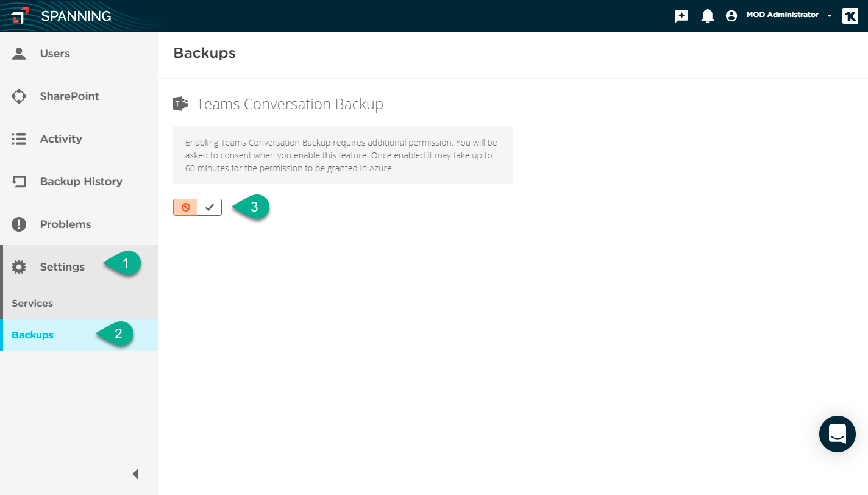Click the Backups page title
Image resolution: width=868 pixels, height=495 pixels.
pos(204,53)
